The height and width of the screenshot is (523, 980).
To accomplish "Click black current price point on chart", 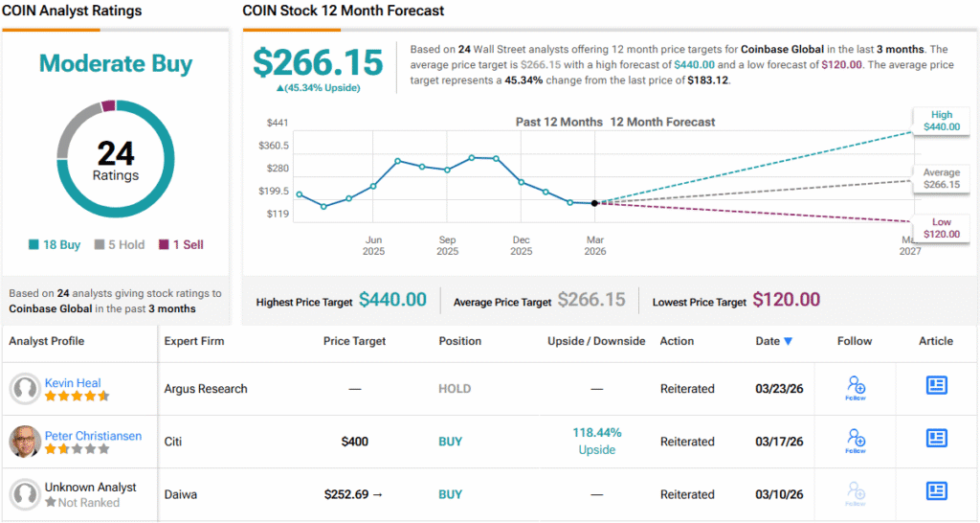I will click(594, 203).
